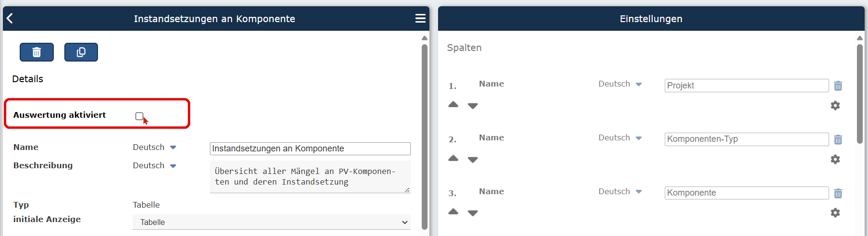Open the hamburger menu icon
The image size is (868, 236).
coord(420,18)
